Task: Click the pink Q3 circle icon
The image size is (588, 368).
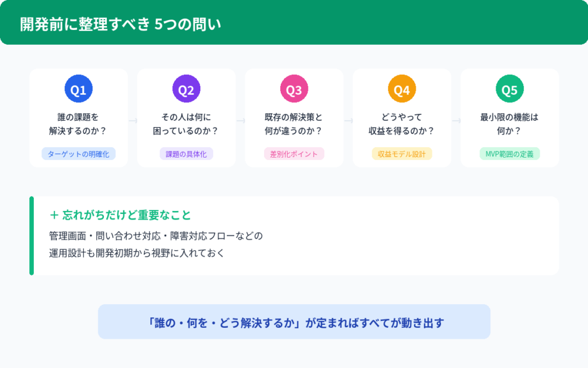Action: pyautogui.click(x=294, y=90)
